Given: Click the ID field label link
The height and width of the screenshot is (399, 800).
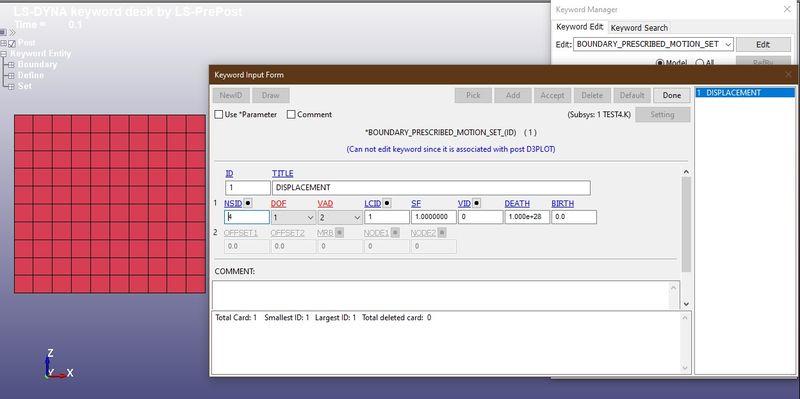Looking at the screenshot, I should (229, 173).
